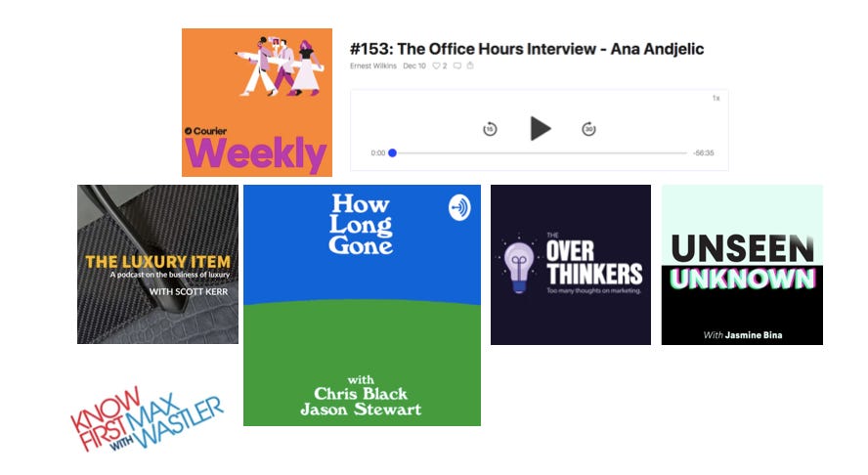Click the Dec 10 publish date
868x475 pixels.
coord(414,65)
